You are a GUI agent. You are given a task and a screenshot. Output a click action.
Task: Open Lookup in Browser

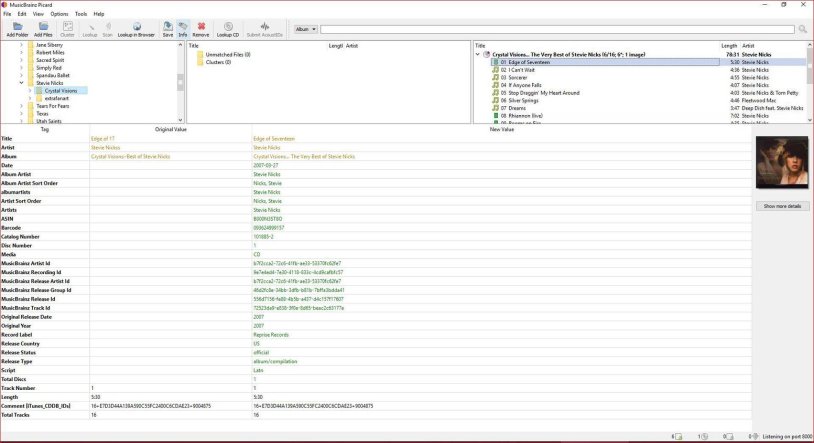(136, 29)
